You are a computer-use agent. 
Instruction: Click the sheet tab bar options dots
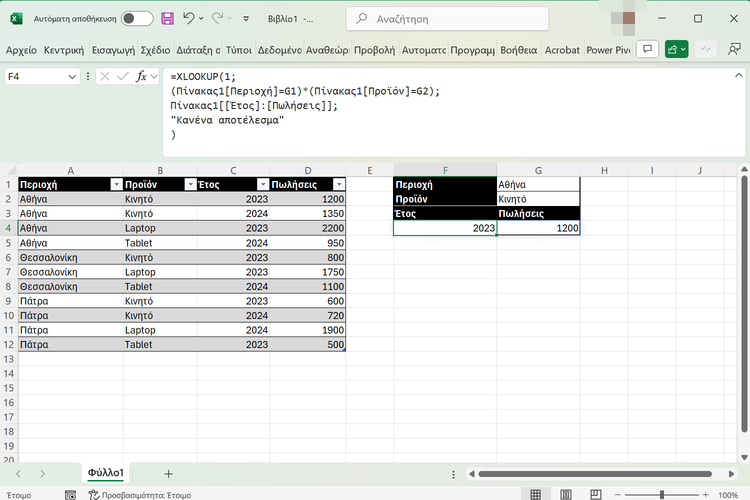[453, 474]
